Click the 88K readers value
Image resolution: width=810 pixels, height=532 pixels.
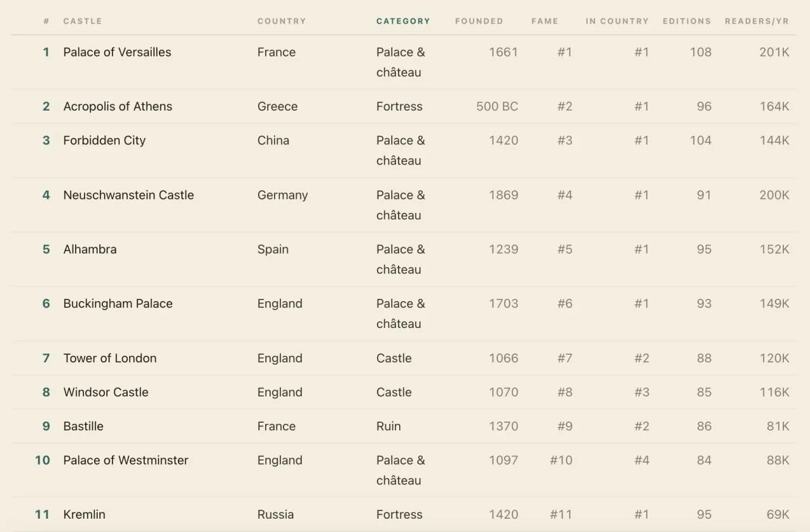[x=778, y=460]
